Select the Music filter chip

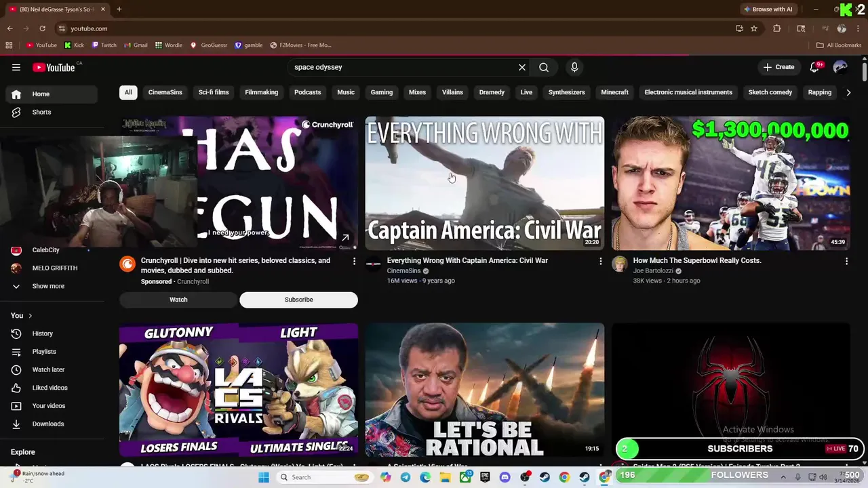point(346,92)
